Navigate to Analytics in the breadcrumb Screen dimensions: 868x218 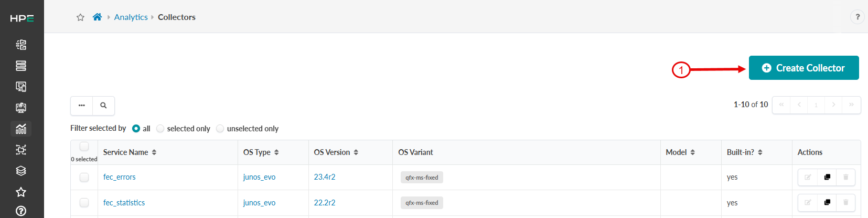click(x=131, y=17)
